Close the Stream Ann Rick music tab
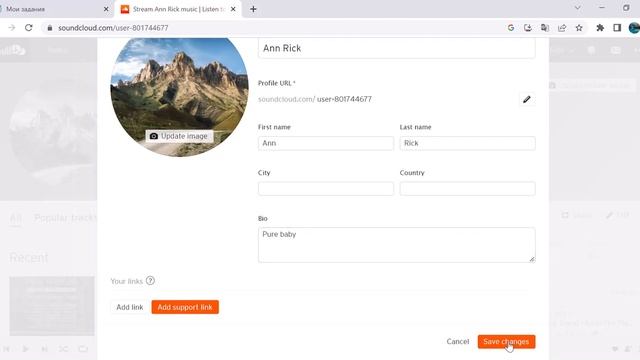Viewport: 640px width, 360px height. point(233,9)
